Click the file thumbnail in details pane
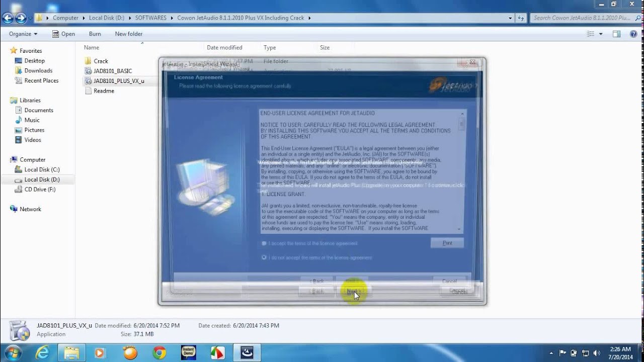644x362 pixels. tap(20, 330)
